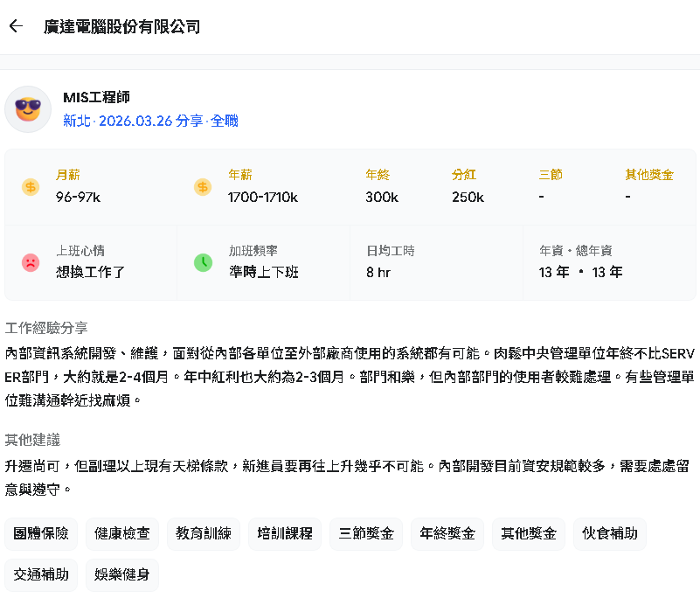This screenshot has height=598, width=700.
Task: Click the 其他獎金 column label
Action: pos(649,175)
